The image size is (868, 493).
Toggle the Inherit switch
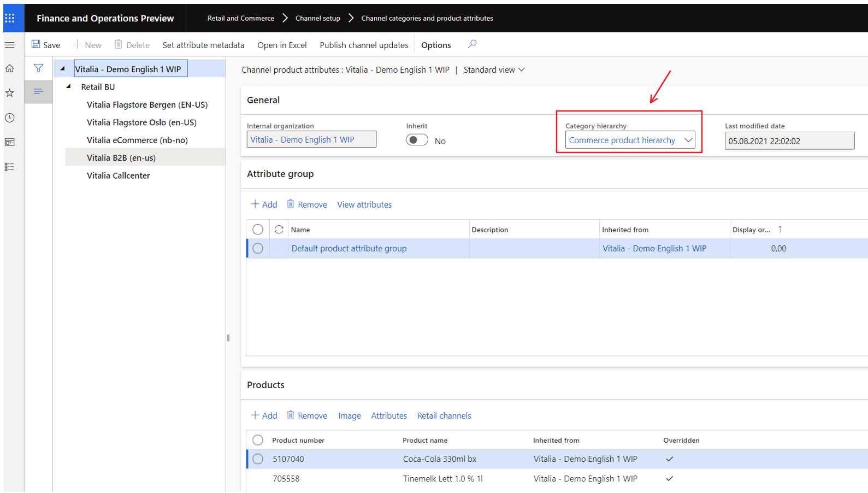(x=417, y=140)
